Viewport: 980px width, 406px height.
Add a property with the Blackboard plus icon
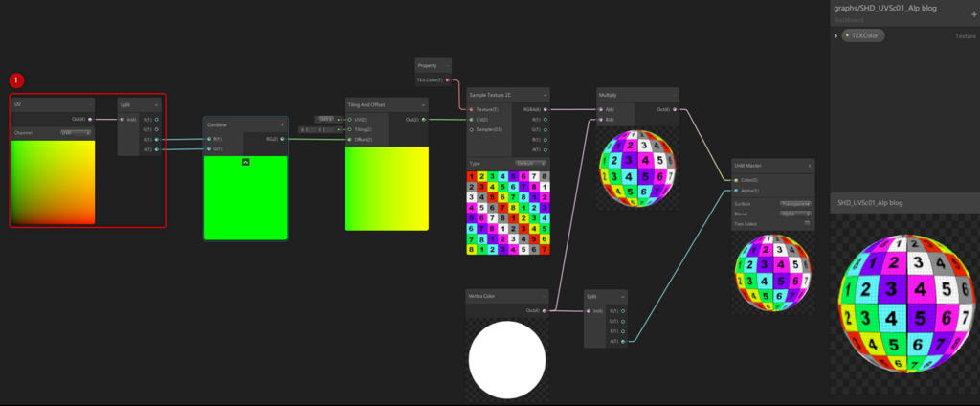(x=973, y=14)
